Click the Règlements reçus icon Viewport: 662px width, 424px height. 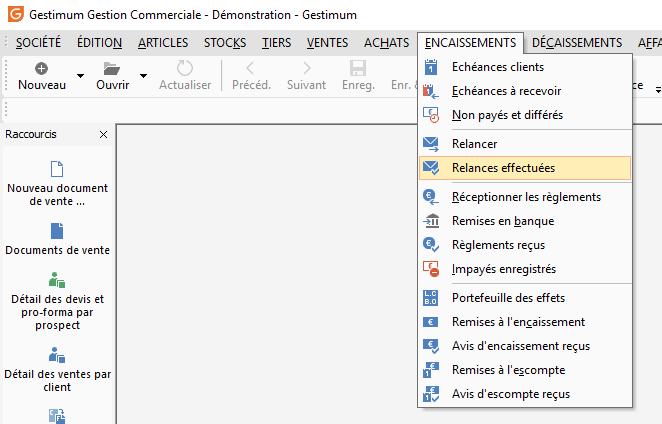pos(431,245)
